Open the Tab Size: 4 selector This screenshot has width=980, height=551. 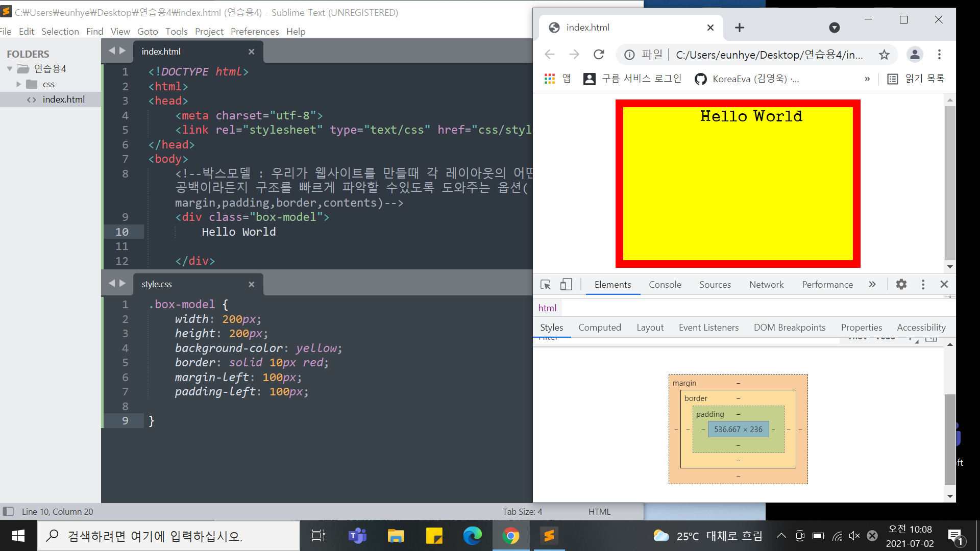pyautogui.click(x=522, y=511)
